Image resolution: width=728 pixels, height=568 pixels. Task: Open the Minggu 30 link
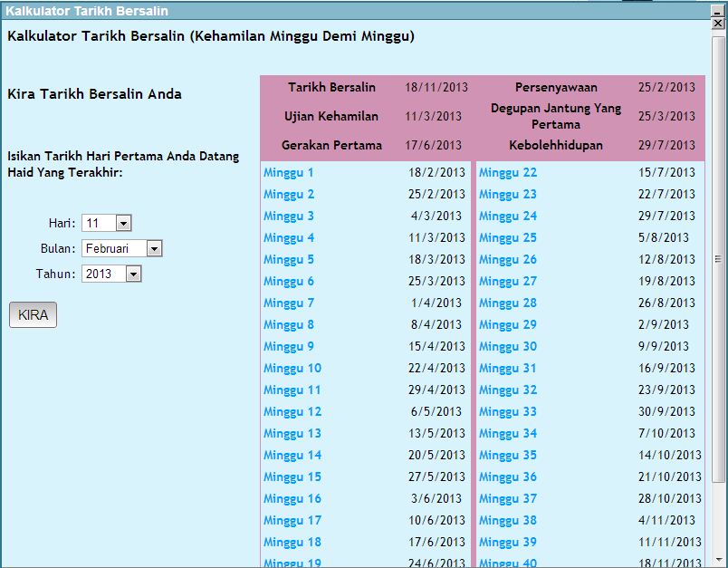tap(508, 346)
